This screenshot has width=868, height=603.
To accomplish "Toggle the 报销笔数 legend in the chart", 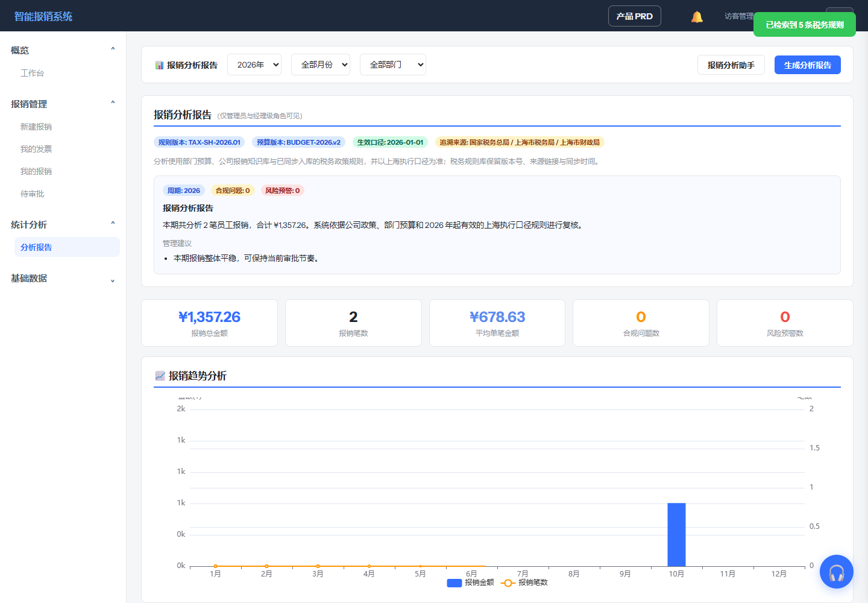I will 524,582.
